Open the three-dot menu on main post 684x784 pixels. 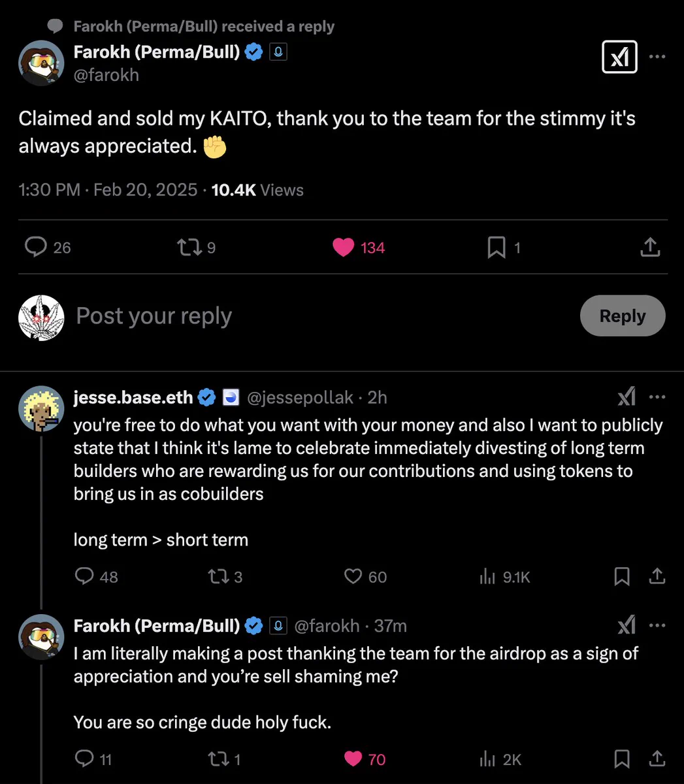(657, 57)
